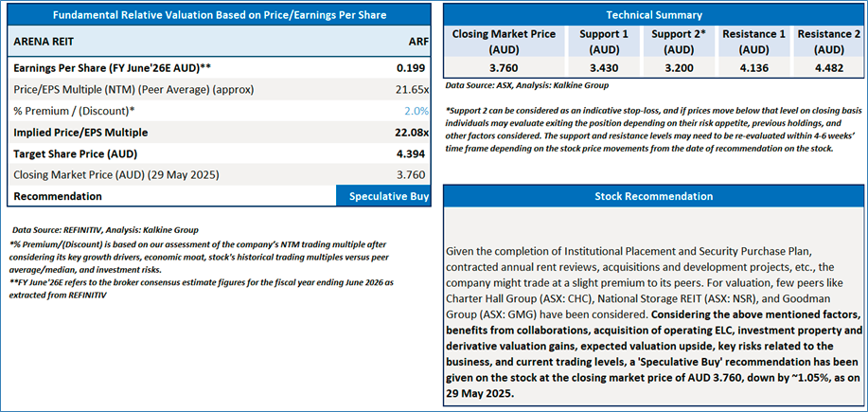This screenshot has height=412, width=868.
Task: Click the implied Price/EPS multiple 22.08x
Action: (x=413, y=133)
